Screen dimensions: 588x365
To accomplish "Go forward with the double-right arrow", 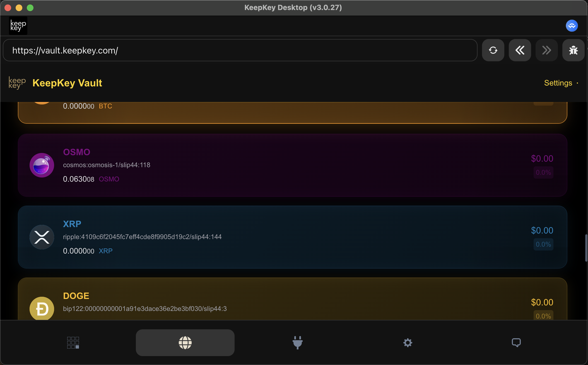I will point(546,50).
